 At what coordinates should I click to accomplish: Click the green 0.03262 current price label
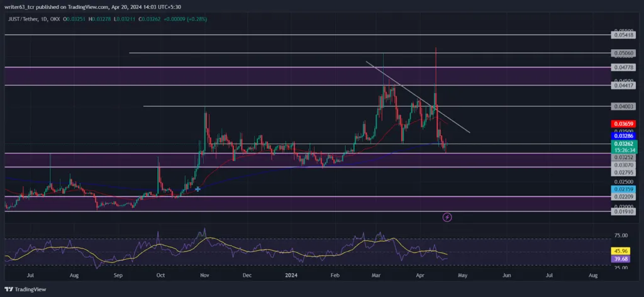(x=625, y=143)
